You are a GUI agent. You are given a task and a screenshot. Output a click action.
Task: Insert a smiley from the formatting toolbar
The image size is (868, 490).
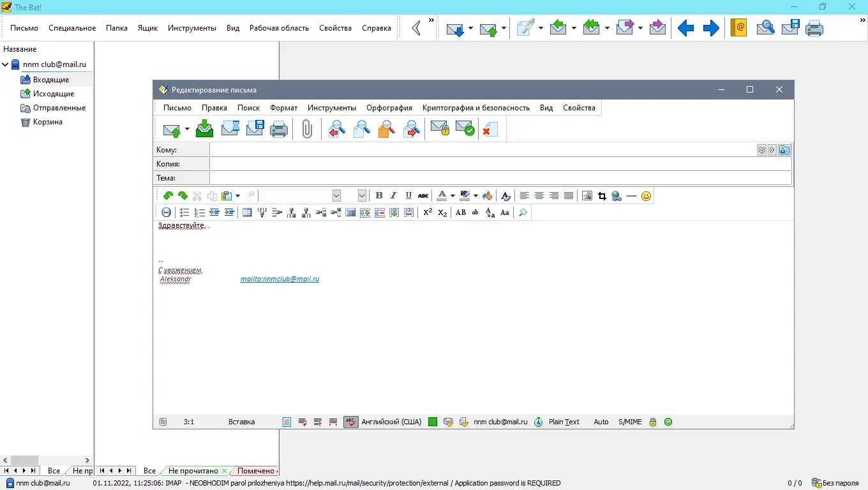[x=646, y=196]
